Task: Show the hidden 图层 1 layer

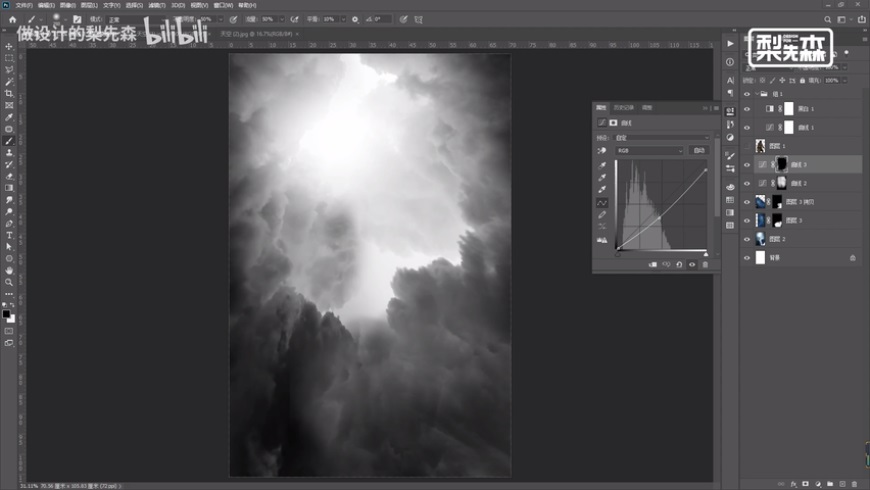Action: tap(746, 146)
